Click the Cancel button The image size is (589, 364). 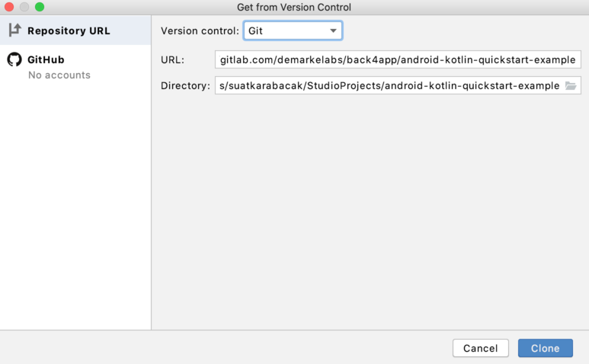481,348
